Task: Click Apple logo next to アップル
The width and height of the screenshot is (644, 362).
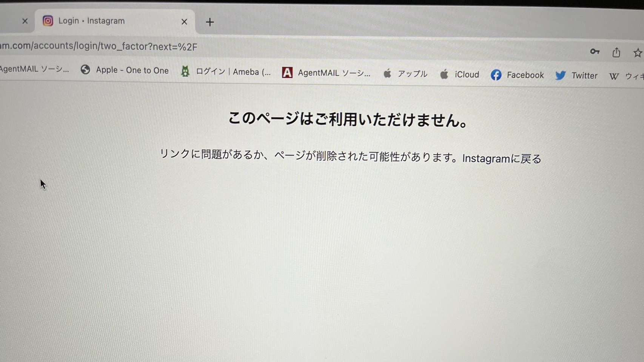Action: [387, 73]
